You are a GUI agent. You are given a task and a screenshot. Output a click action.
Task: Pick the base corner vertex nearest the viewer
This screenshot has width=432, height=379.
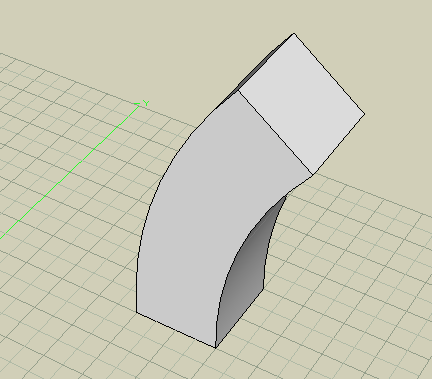[216, 348]
